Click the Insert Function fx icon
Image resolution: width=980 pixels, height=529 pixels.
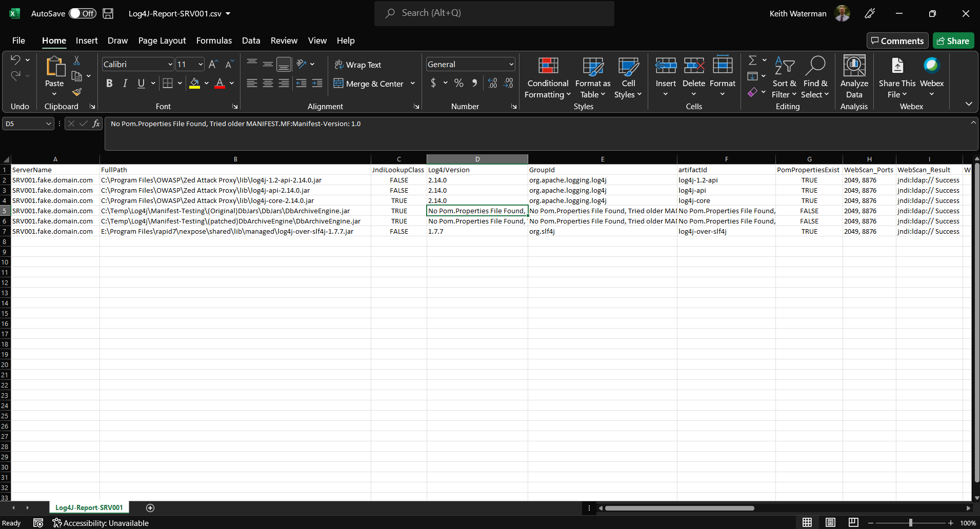(96, 124)
